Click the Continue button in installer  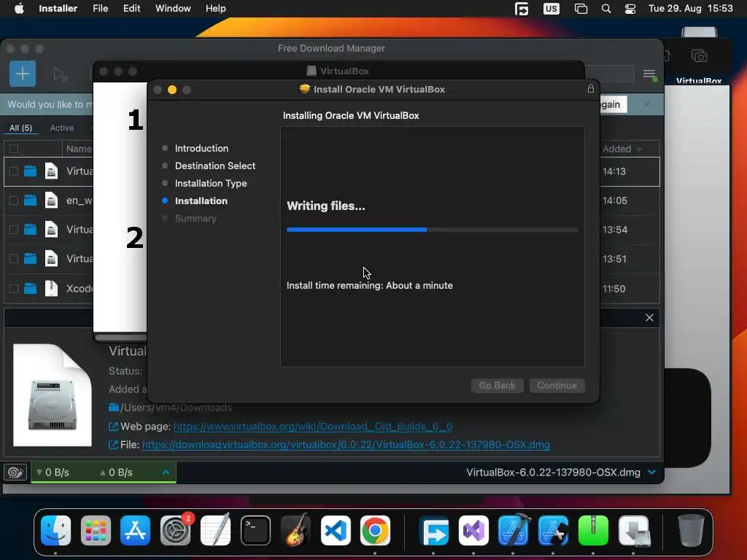pyautogui.click(x=557, y=385)
